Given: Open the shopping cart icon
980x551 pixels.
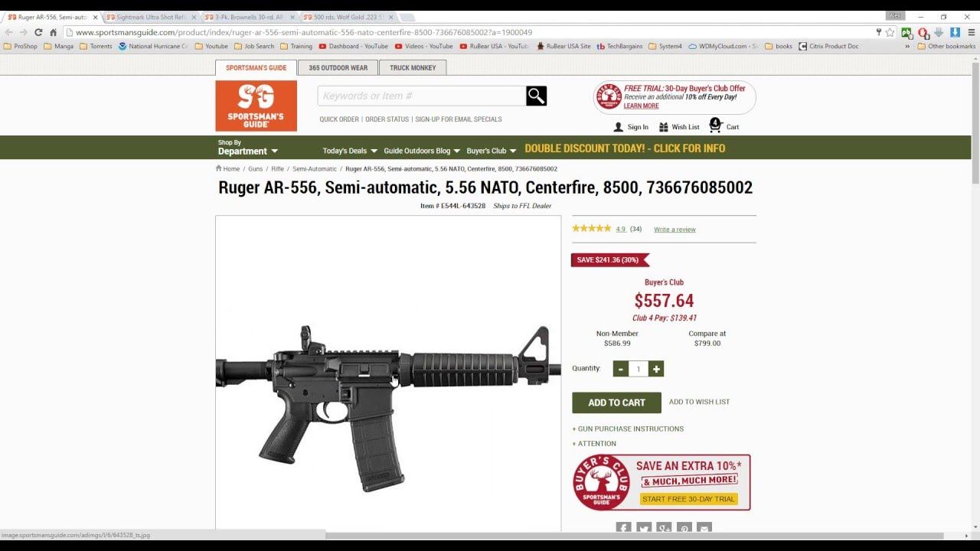Looking at the screenshot, I should 715,125.
